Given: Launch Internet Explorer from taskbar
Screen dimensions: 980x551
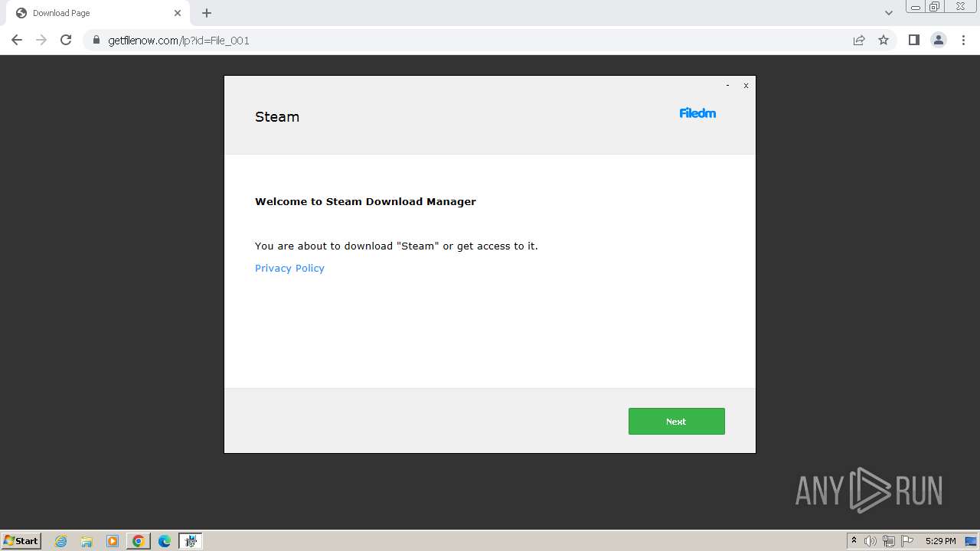Looking at the screenshot, I should 61,541.
